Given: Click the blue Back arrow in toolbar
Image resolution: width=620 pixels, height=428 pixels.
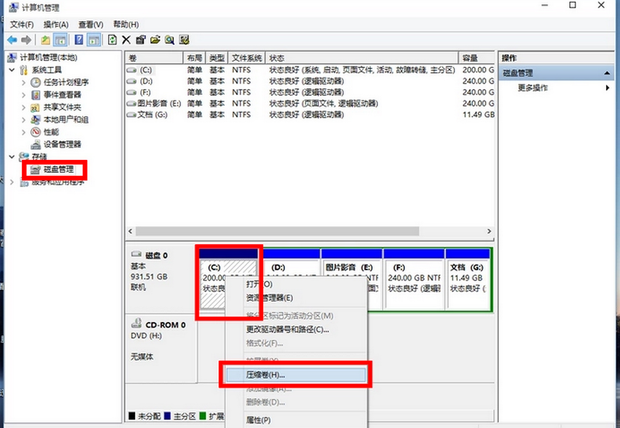Looking at the screenshot, I should (12, 40).
